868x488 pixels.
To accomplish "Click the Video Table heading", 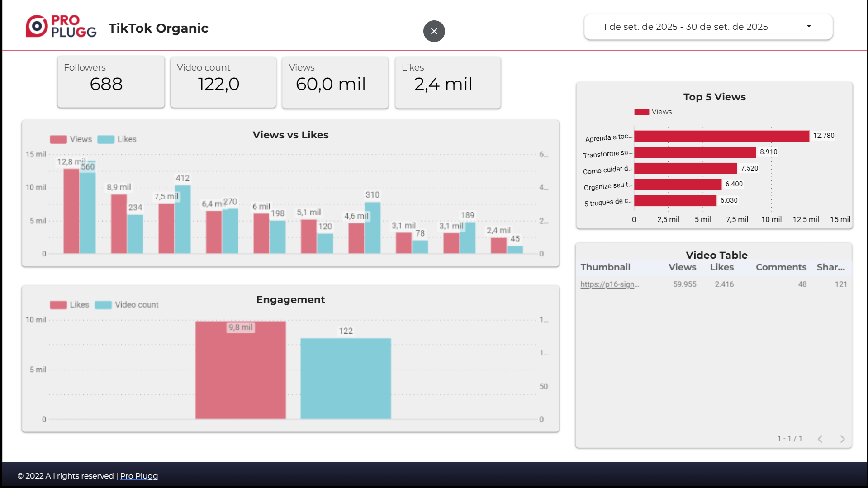I will pos(717,255).
